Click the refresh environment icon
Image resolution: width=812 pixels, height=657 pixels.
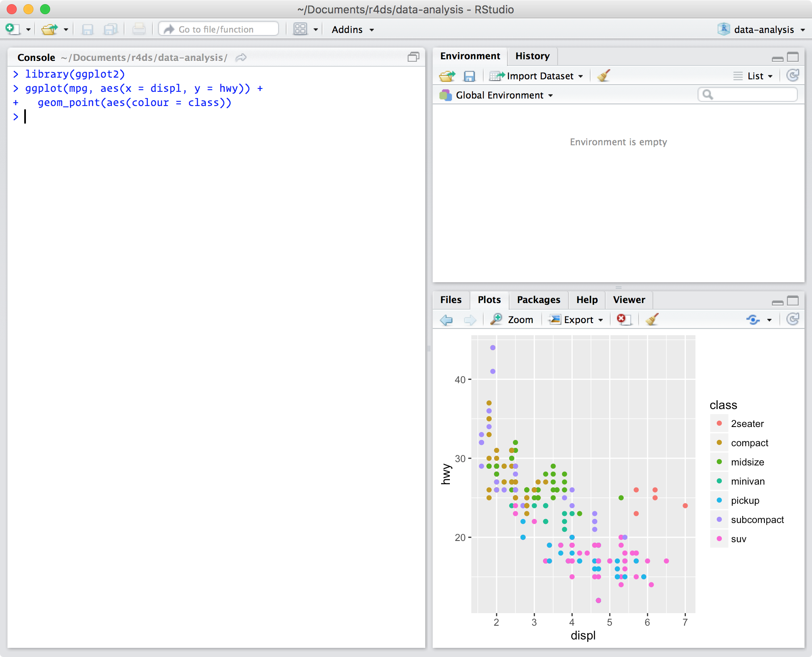[x=792, y=76]
